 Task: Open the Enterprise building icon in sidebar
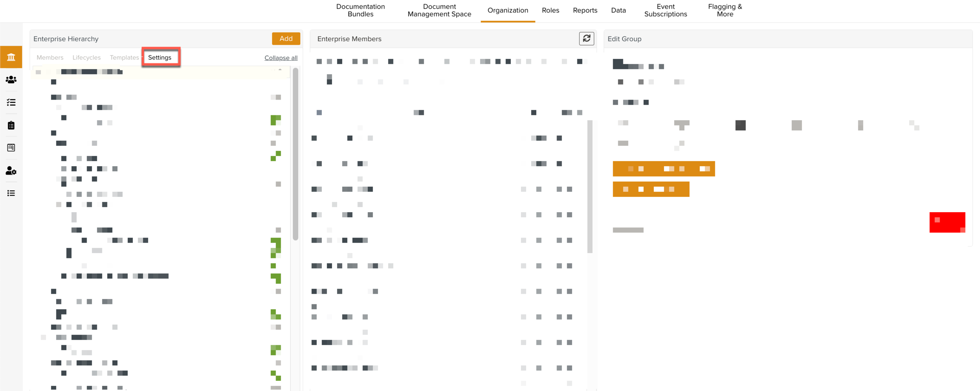click(x=11, y=57)
